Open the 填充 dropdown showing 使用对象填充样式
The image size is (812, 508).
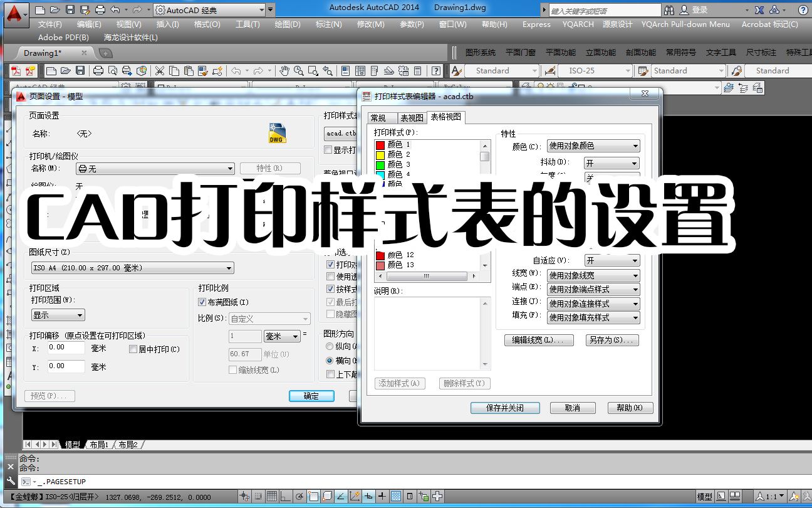593,317
